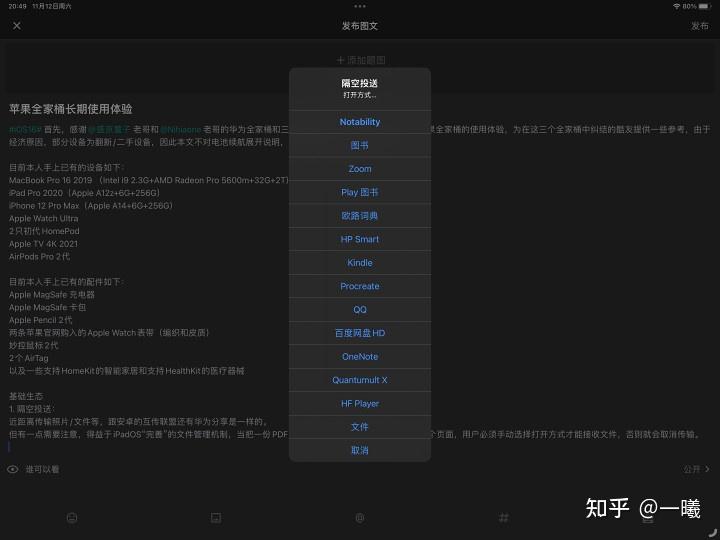Choose OneNote in the sheet
The height and width of the screenshot is (540, 720).
point(360,356)
